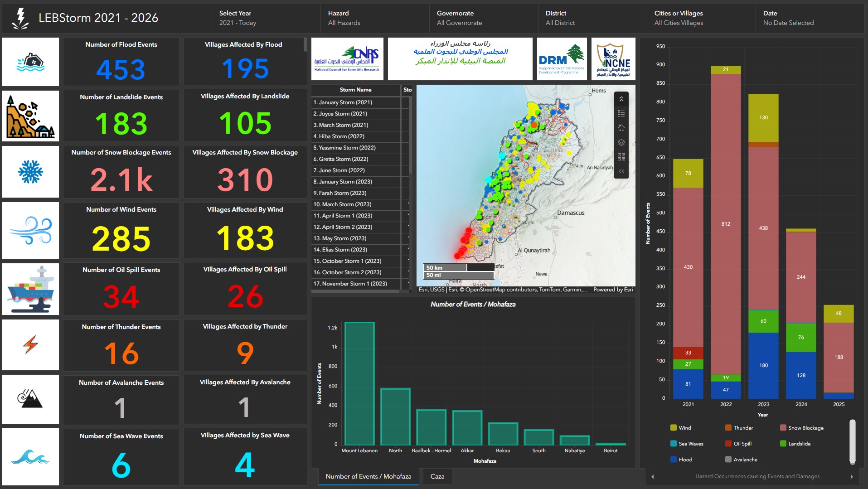Open the Hazard filter dropdown
Screen dimensions: 868x489
[x=374, y=18]
